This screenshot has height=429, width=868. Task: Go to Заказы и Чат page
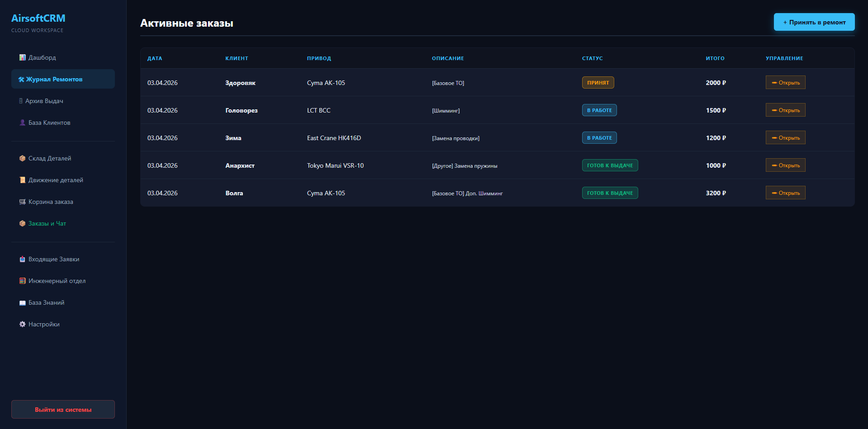(x=47, y=223)
